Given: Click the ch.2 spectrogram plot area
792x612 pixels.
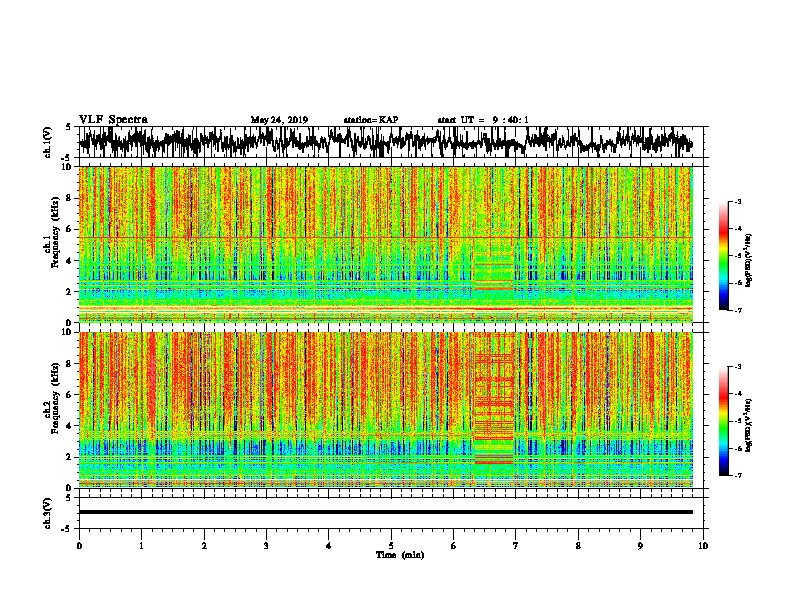Looking at the screenshot, I should click(385, 410).
